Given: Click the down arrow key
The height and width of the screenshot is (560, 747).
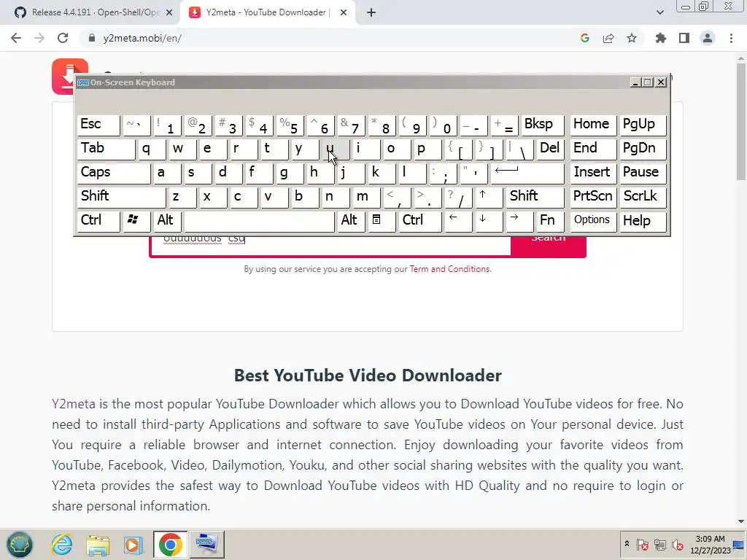Looking at the screenshot, I should click(489, 221).
